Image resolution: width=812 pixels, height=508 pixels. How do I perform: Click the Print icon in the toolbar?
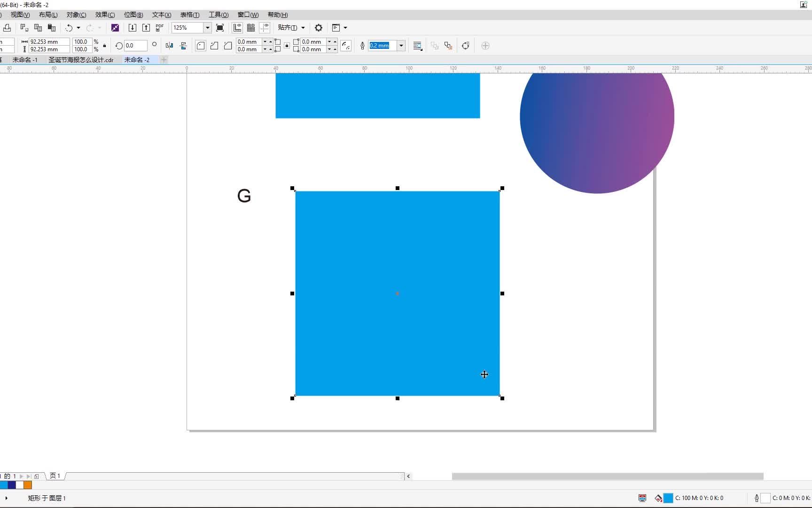(7, 28)
